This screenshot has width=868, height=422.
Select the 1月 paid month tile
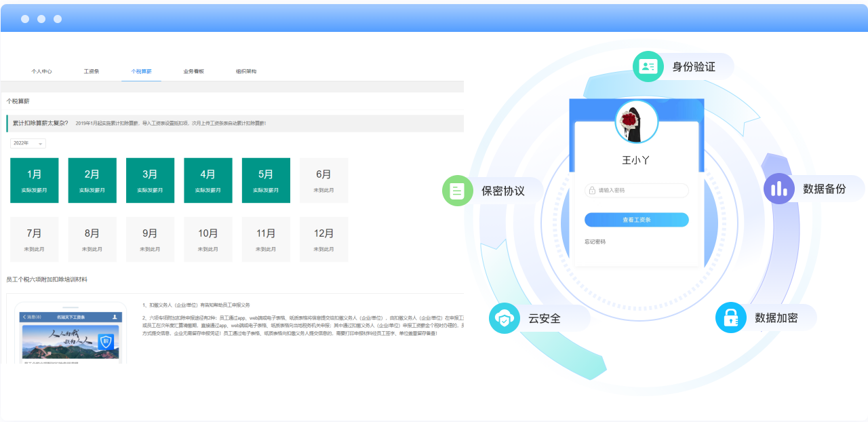pyautogui.click(x=35, y=180)
